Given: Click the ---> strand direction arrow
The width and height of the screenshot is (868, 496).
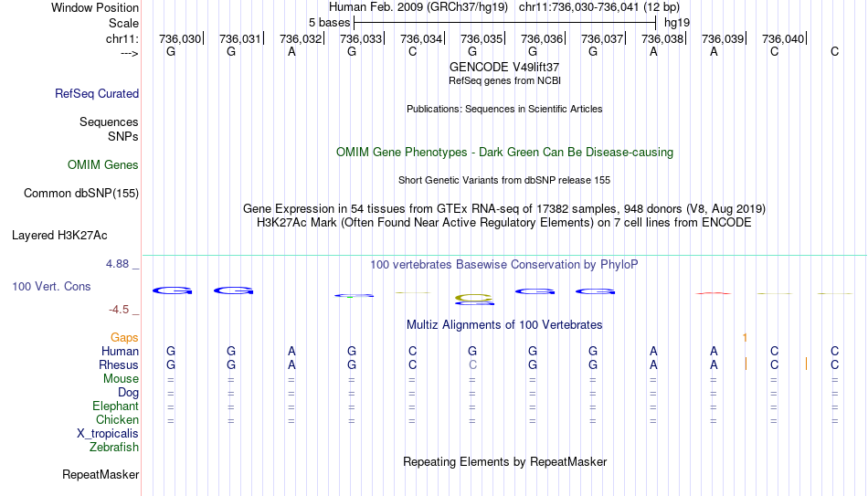Looking at the screenshot, I should pos(130,53).
